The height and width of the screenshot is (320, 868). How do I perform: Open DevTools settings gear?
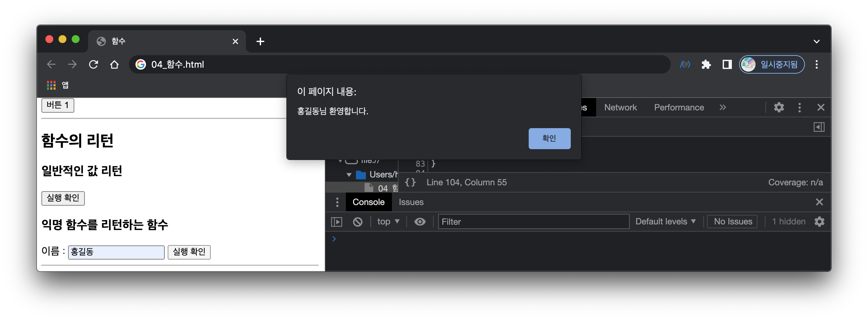(x=779, y=107)
